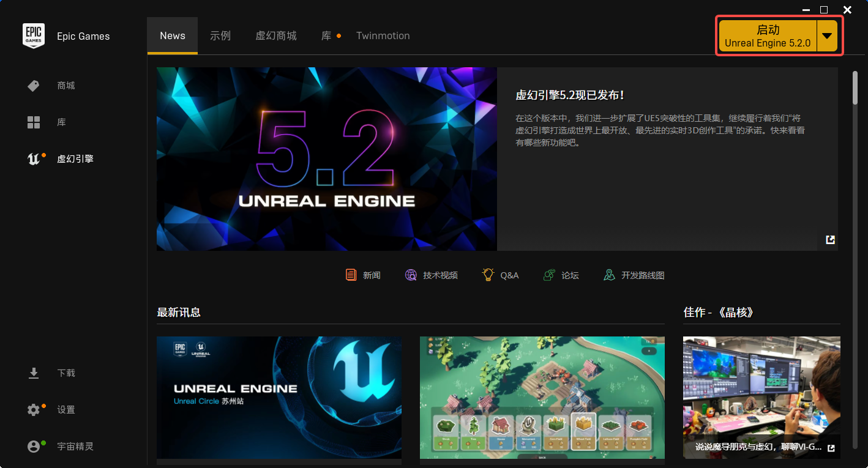This screenshot has width=868, height=468.
Task: Open the 下载 download arrow icon
Action: click(34, 373)
